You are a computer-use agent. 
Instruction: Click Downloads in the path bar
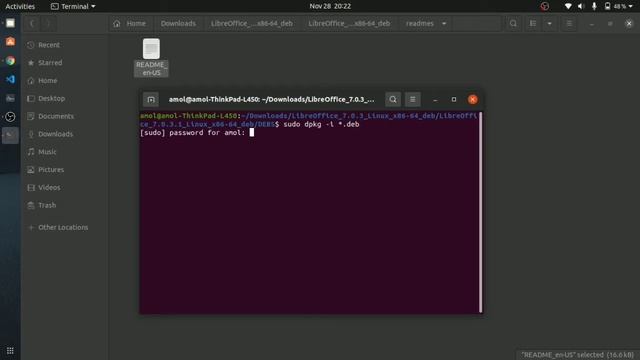pos(178,23)
